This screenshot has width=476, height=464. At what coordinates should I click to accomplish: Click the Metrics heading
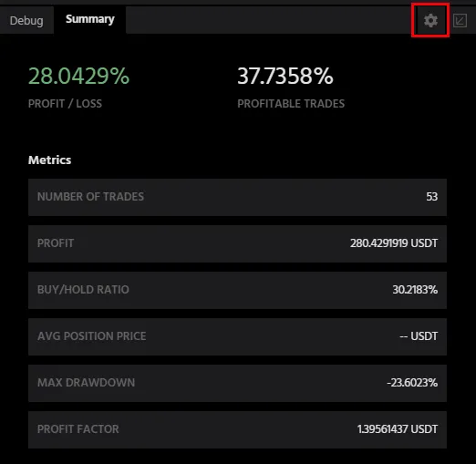tap(49, 160)
